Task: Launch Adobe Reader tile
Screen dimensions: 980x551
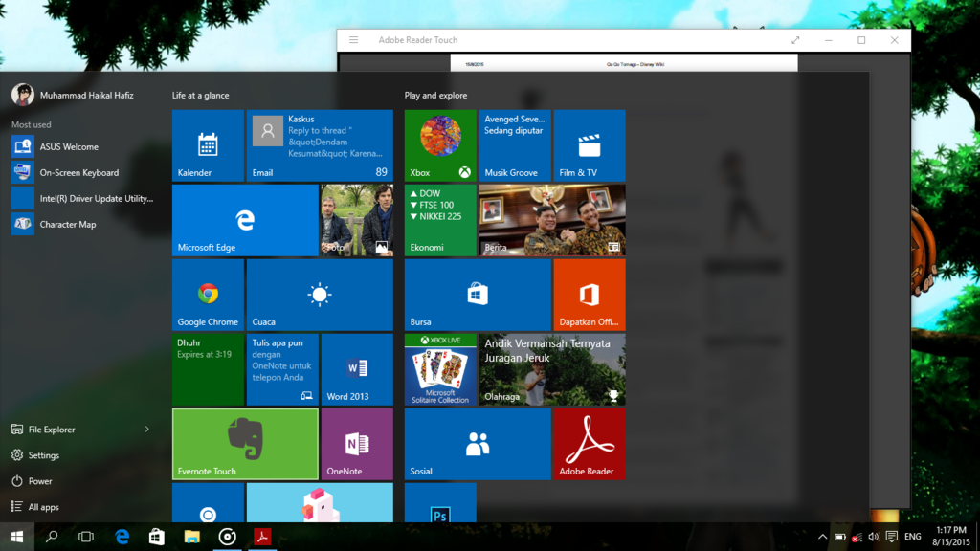Action: tap(590, 444)
